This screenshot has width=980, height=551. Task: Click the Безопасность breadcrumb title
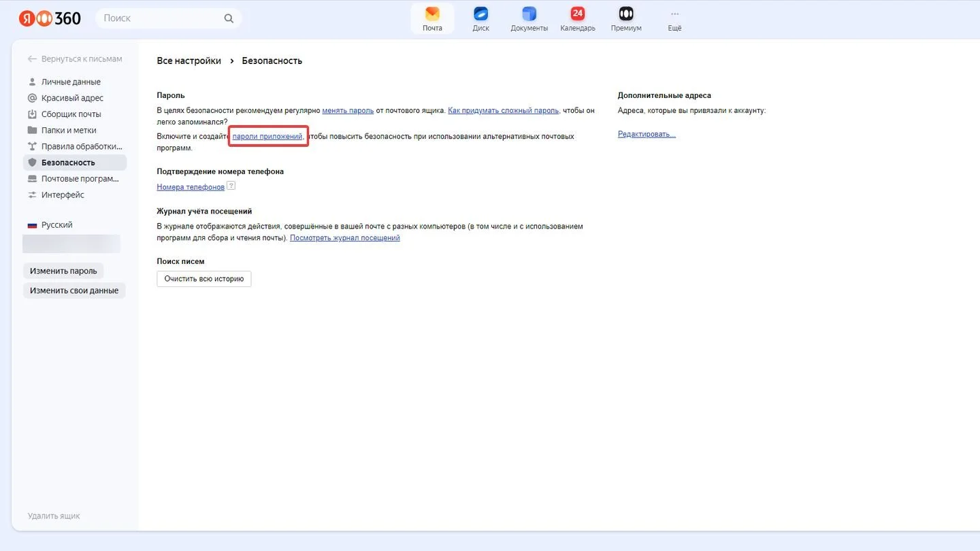click(272, 61)
